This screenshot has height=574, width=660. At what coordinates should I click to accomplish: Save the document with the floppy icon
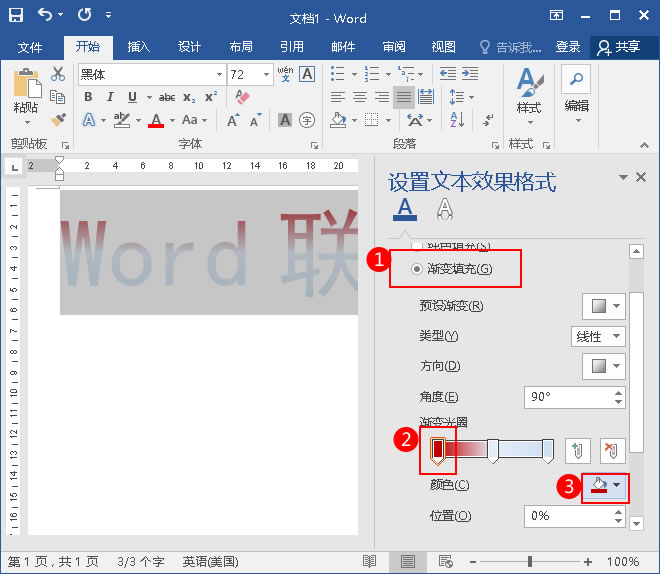point(16,15)
